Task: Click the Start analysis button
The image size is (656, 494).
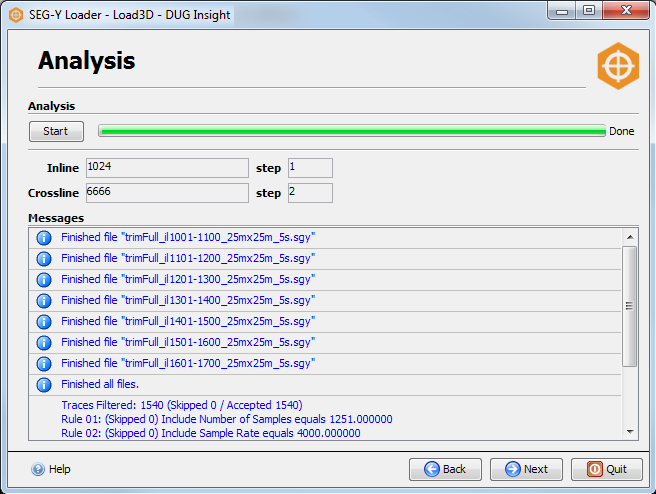Action: tap(56, 131)
